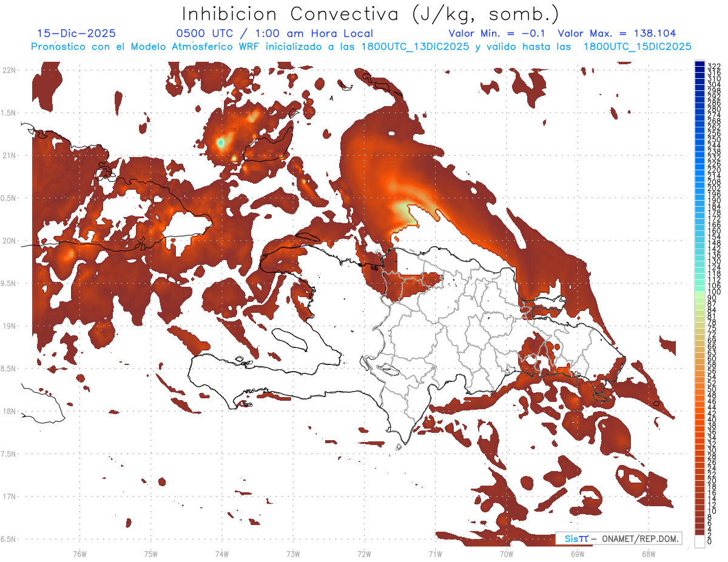Click the '322' color scale value
This screenshot has height=562, width=728.
point(713,65)
